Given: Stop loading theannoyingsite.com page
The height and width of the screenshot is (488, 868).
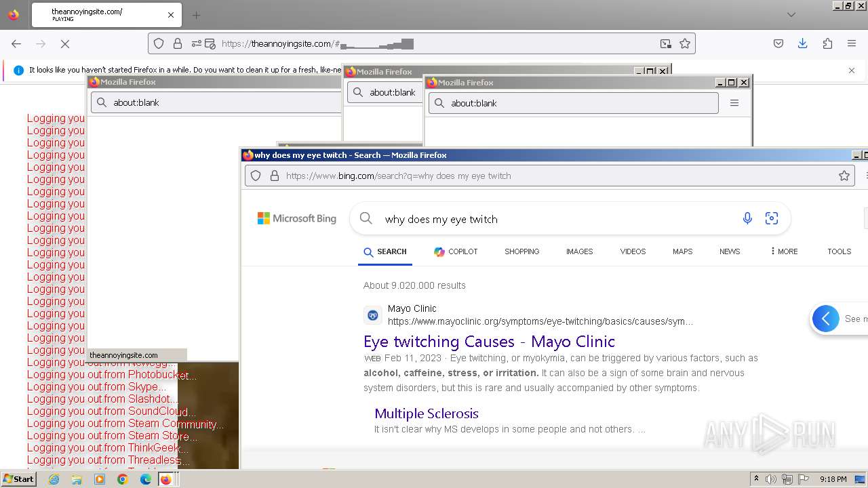Looking at the screenshot, I should (65, 43).
